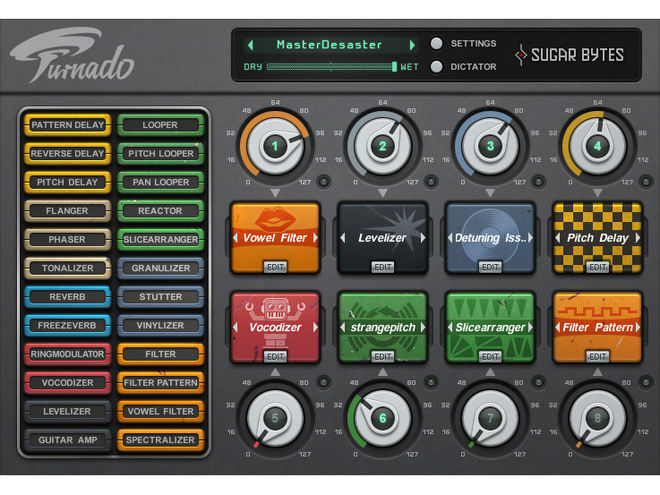Screen dimensions: 660x495
Task: Toggle the LED beside knob 7
Action: point(538,382)
